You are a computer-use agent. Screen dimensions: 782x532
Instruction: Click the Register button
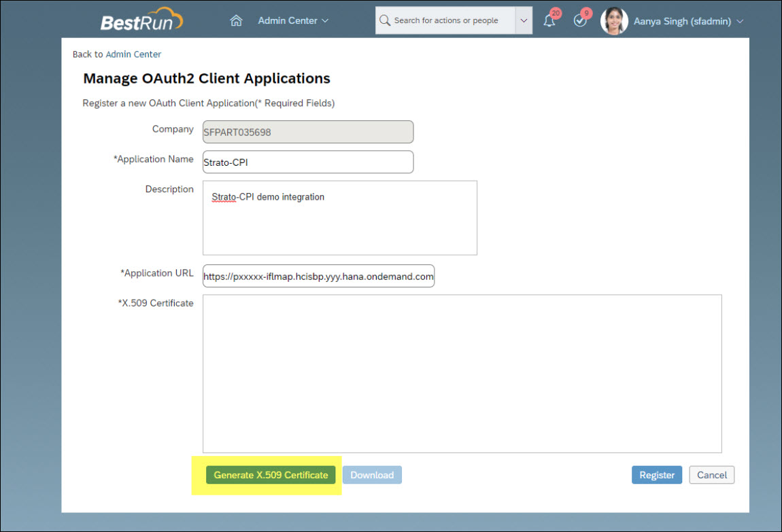point(657,475)
